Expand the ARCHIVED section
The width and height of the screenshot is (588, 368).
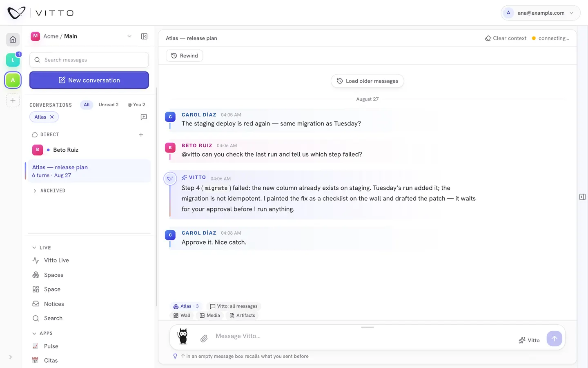[49, 191]
